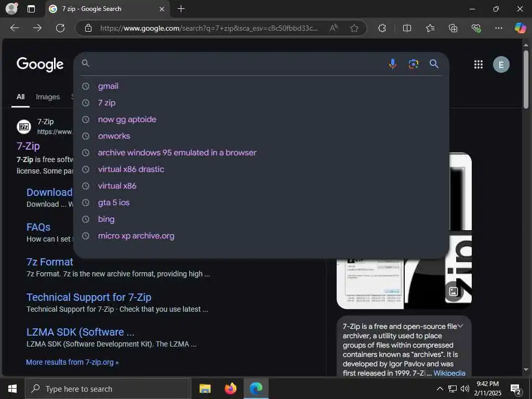The width and height of the screenshot is (532, 399).
Task: Click the taskbar Type here to search box
Action: coord(108,389)
